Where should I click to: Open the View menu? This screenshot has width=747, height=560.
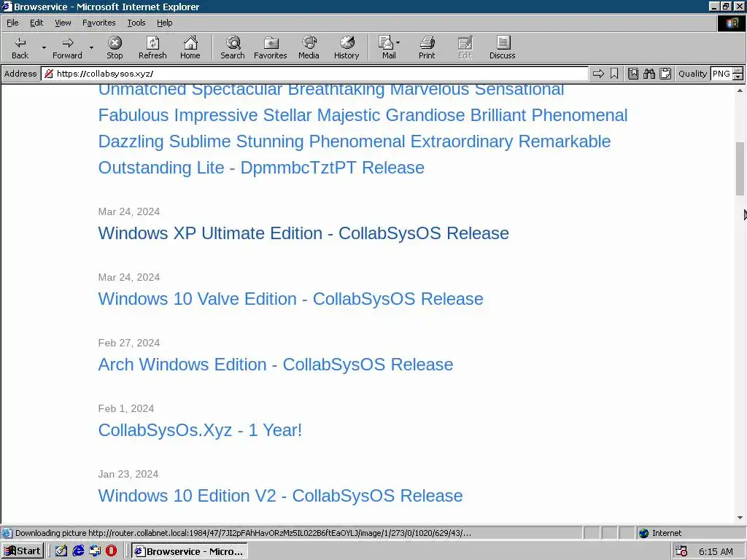(x=63, y=23)
